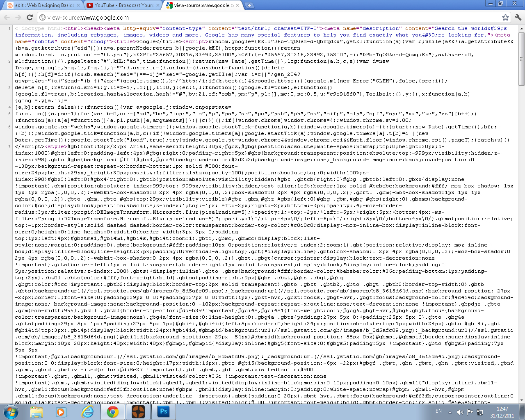Open the clock showing 12:47
Viewport: 525px width, 420px height.
[502, 412]
